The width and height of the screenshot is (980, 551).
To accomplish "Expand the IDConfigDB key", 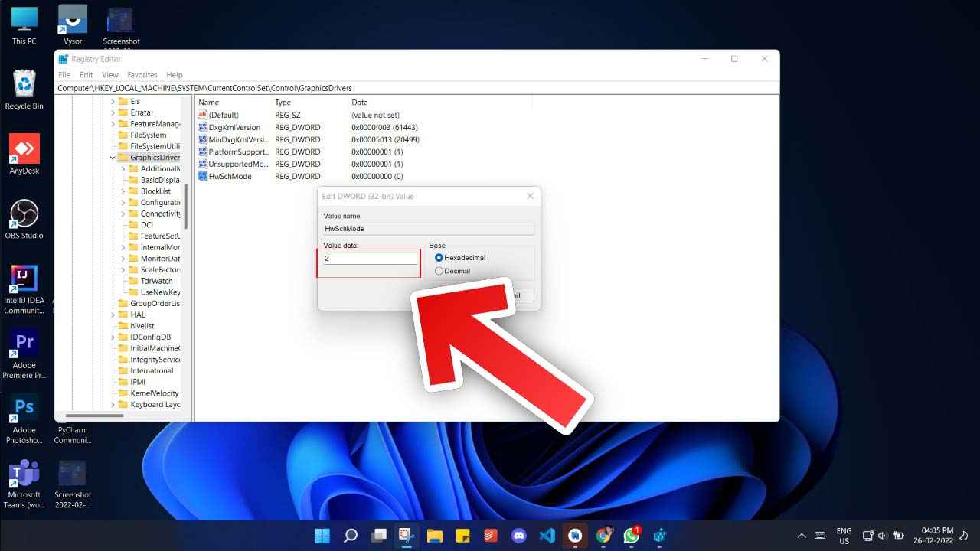I will pyautogui.click(x=113, y=337).
